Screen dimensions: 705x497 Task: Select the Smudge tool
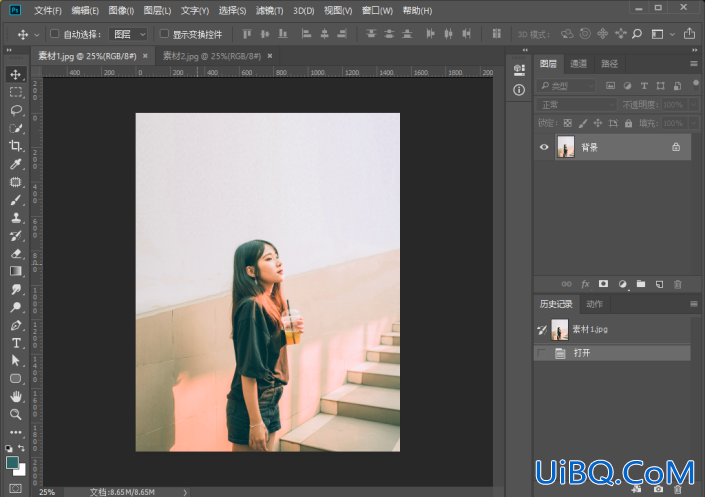16,289
